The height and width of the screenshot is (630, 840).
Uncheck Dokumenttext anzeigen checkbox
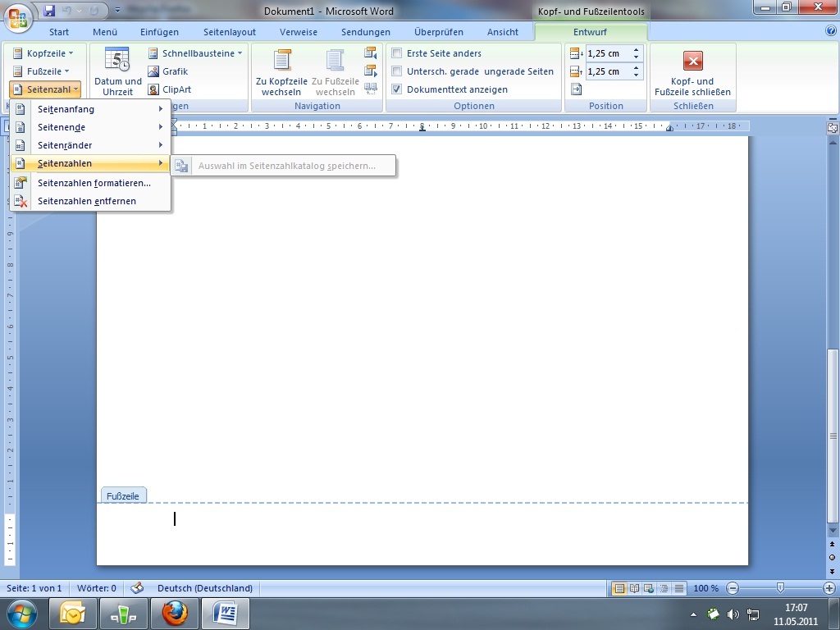click(x=397, y=89)
